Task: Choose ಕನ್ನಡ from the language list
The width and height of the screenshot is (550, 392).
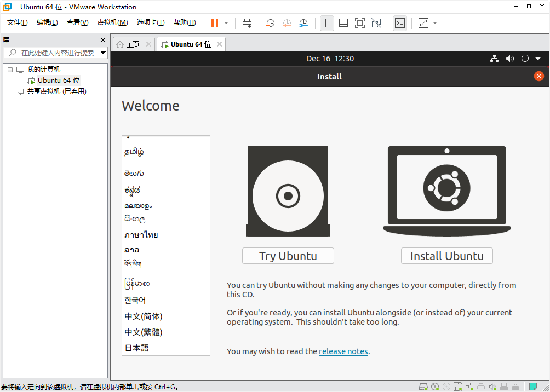Action: click(132, 190)
